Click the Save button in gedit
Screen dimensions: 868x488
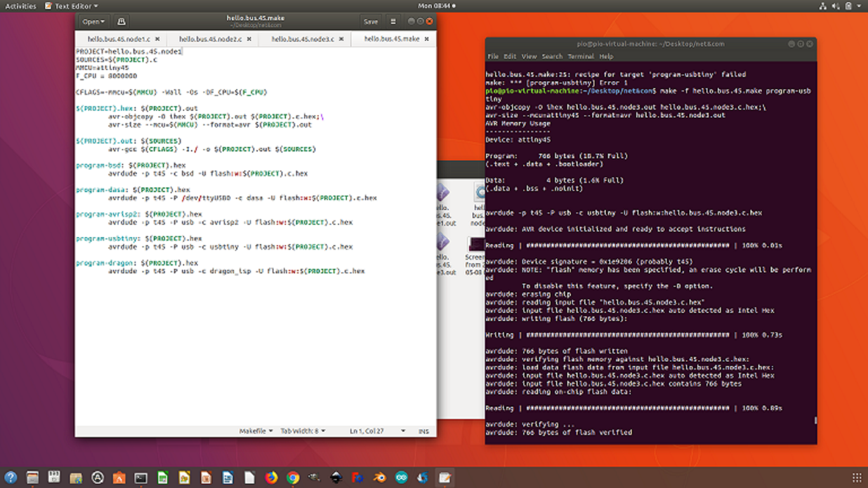370,21
